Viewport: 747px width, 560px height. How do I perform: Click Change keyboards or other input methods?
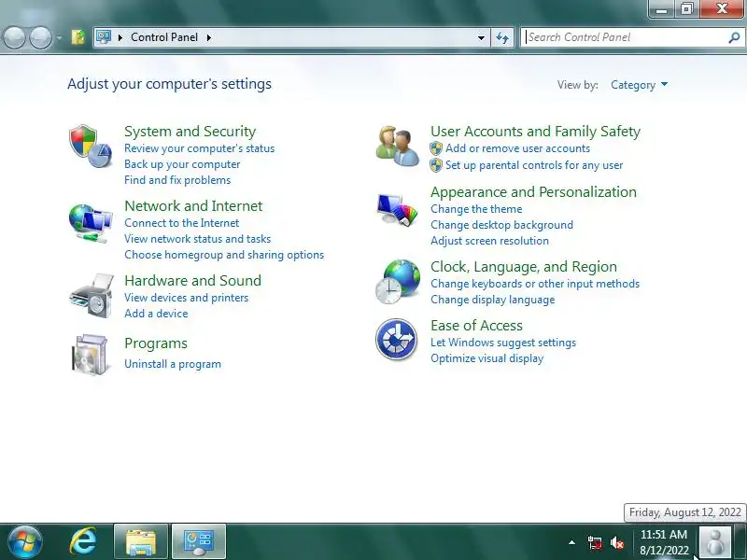tap(535, 284)
